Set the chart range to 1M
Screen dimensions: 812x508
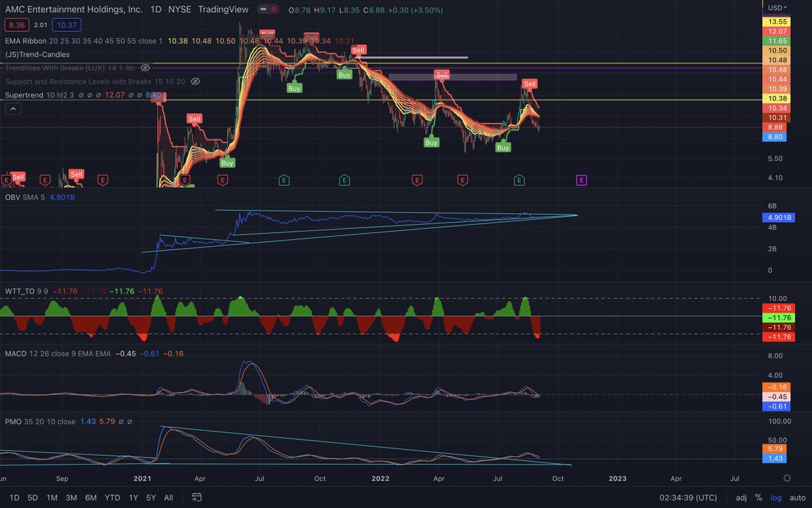point(51,497)
